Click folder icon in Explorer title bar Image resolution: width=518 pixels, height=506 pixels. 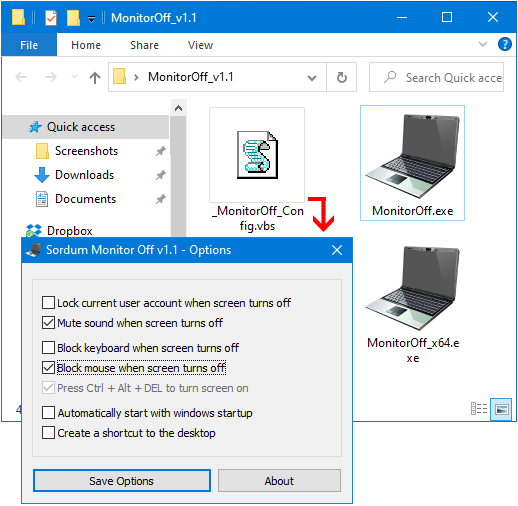click(x=18, y=18)
